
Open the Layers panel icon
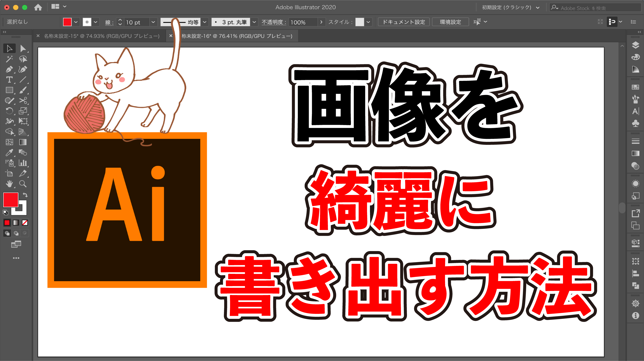pyautogui.click(x=635, y=45)
